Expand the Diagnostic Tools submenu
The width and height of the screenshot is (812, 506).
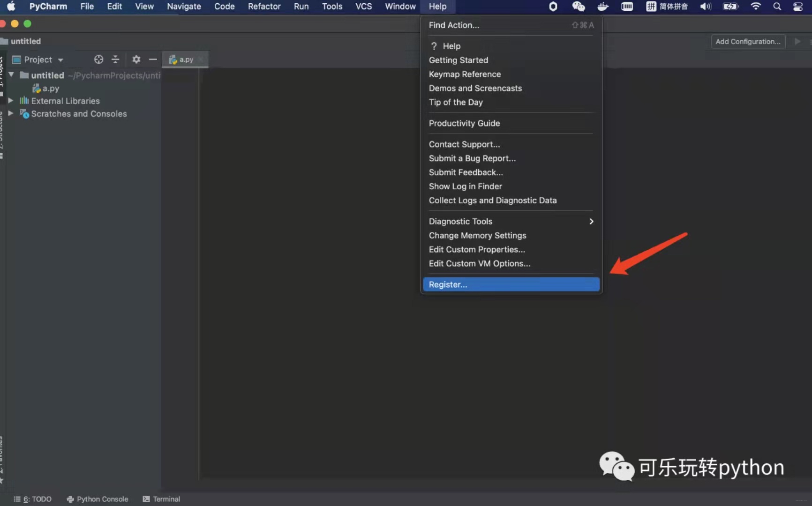(511, 221)
